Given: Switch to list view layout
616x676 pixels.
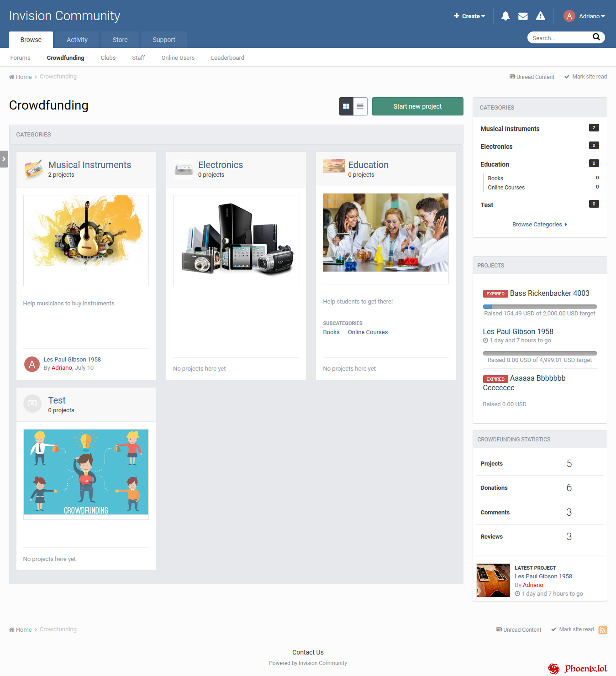Looking at the screenshot, I should pyautogui.click(x=360, y=106).
